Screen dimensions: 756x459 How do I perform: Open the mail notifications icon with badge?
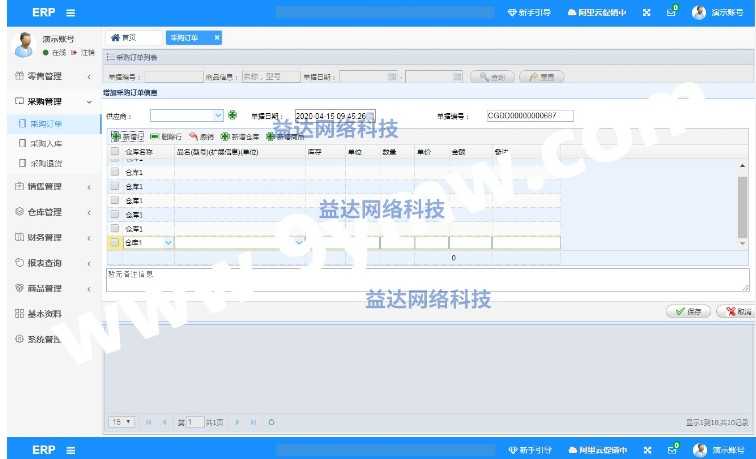coord(672,12)
